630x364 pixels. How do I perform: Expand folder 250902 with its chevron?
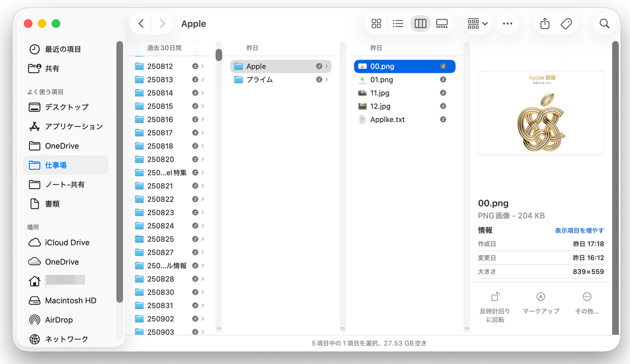click(203, 319)
